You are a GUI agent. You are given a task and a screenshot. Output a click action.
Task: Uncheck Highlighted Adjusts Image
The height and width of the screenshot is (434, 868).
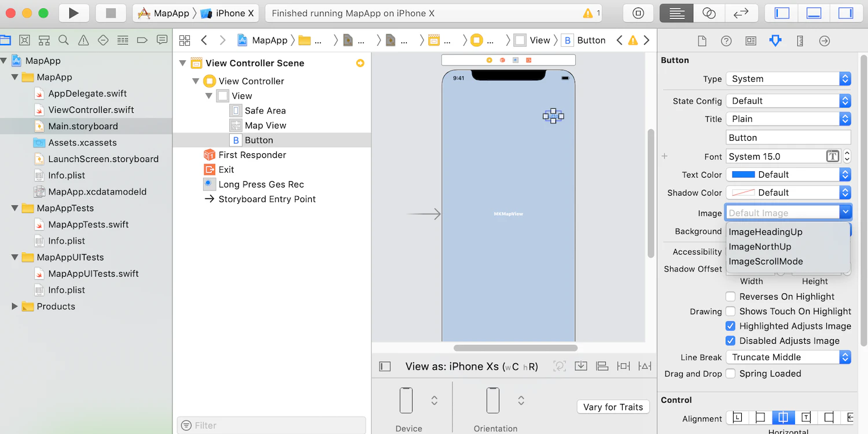731,326
